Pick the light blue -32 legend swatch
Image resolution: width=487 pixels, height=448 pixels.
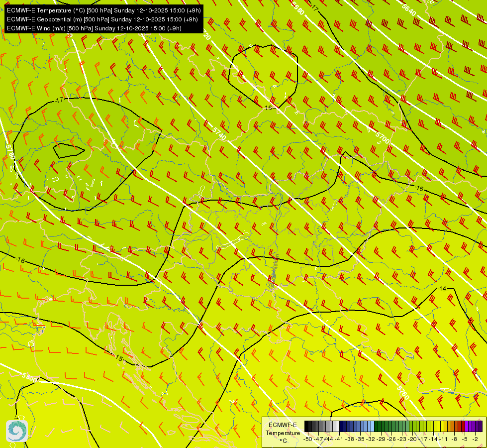[371, 426]
